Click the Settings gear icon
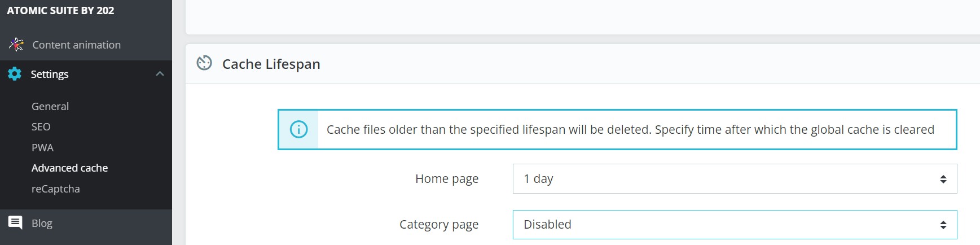 [x=15, y=74]
